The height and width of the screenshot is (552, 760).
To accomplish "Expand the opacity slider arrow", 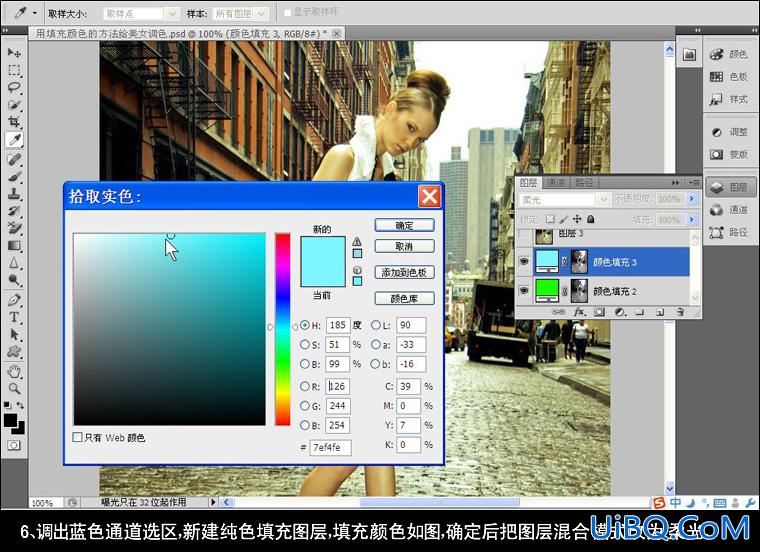I will coord(692,199).
